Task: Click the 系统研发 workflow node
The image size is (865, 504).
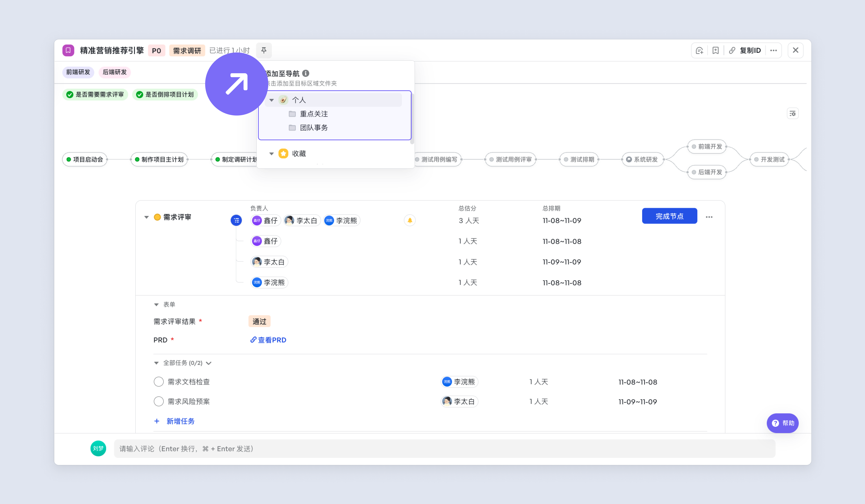Action: (x=643, y=159)
